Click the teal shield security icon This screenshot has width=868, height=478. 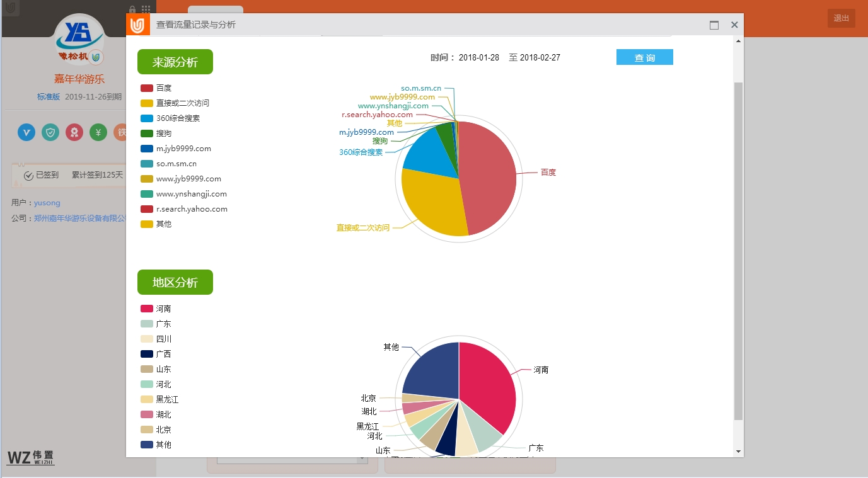[50, 132]
